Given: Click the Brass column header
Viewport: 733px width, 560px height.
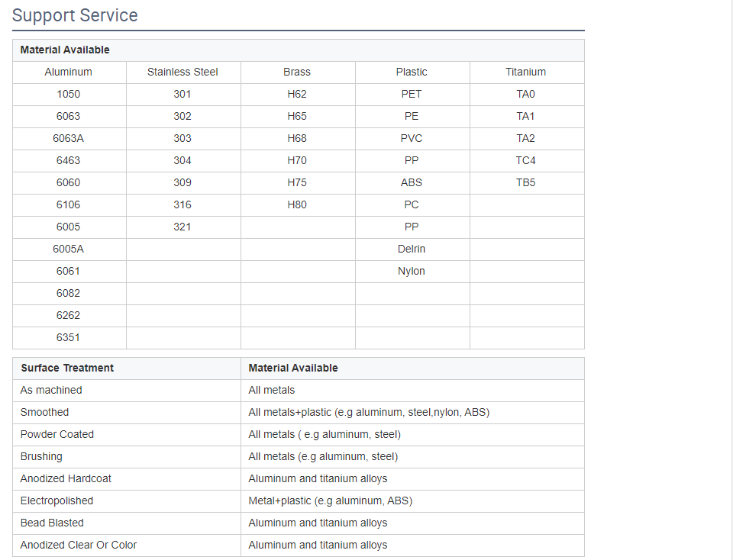Looking at the screenshot, I should pyautogui.click(x=298, y=72).
